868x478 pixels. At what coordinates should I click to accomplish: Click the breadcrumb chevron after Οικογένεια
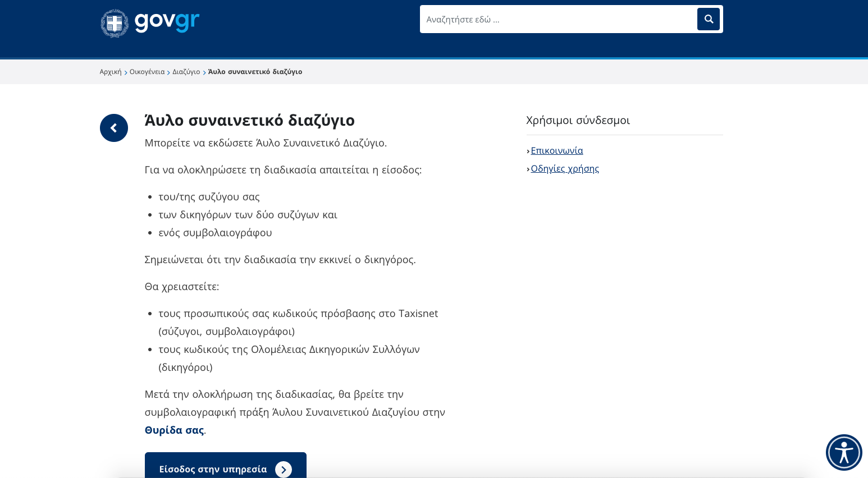[168, 72]
